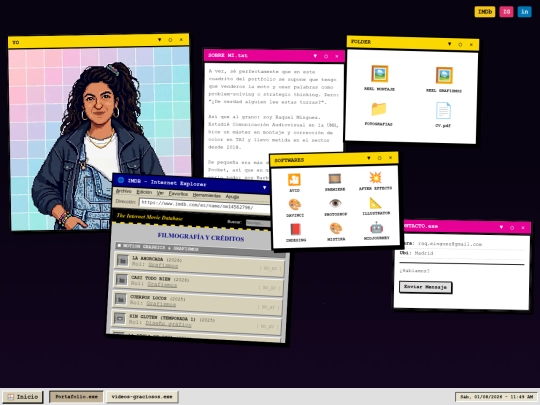The height and width of the screenshot is (405, 540).
Task: Click the LA ANGUSTIADA row thumbnail icon
Action: (x=122, y=260)
